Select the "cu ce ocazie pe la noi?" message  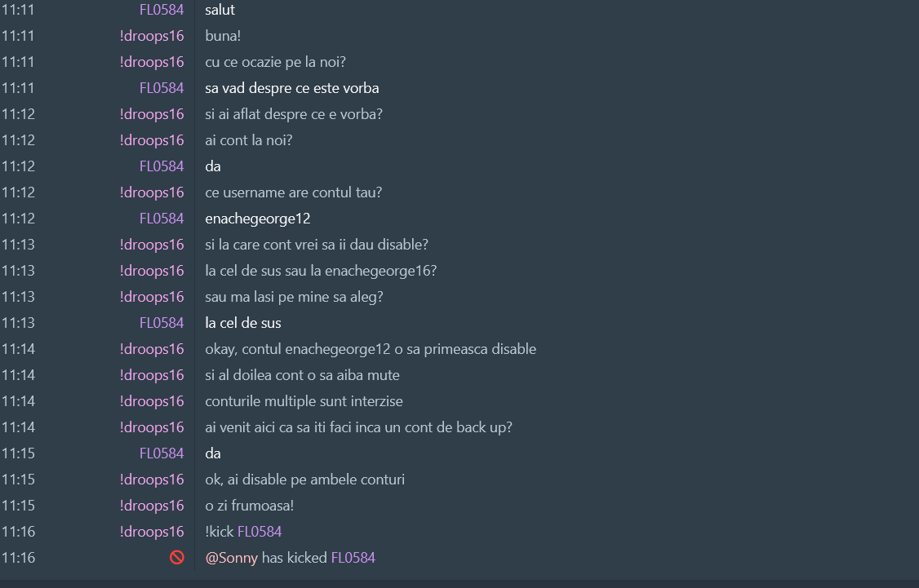coord(282,62)
